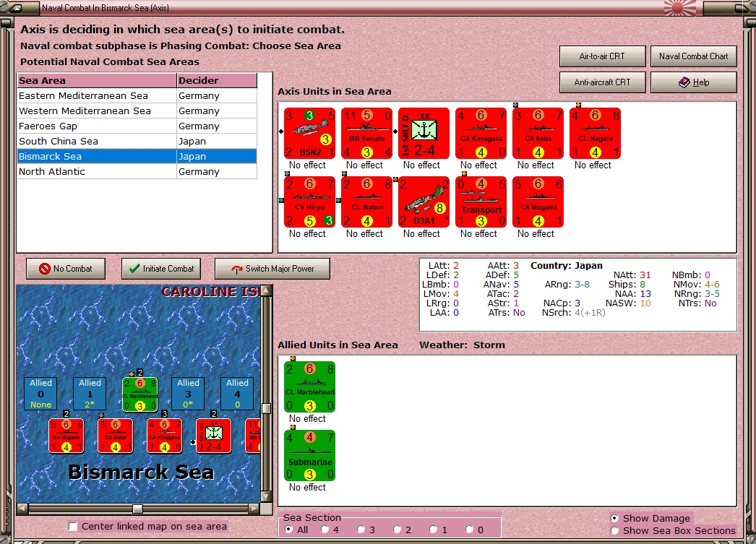Select the CA Kinugasa counter in Axis units

pos(481,134)
